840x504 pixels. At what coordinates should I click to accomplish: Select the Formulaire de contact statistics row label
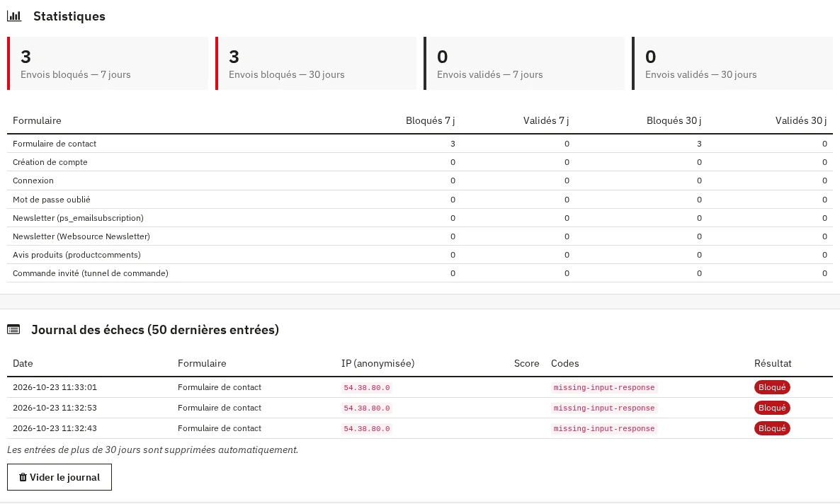pos(55,144)
